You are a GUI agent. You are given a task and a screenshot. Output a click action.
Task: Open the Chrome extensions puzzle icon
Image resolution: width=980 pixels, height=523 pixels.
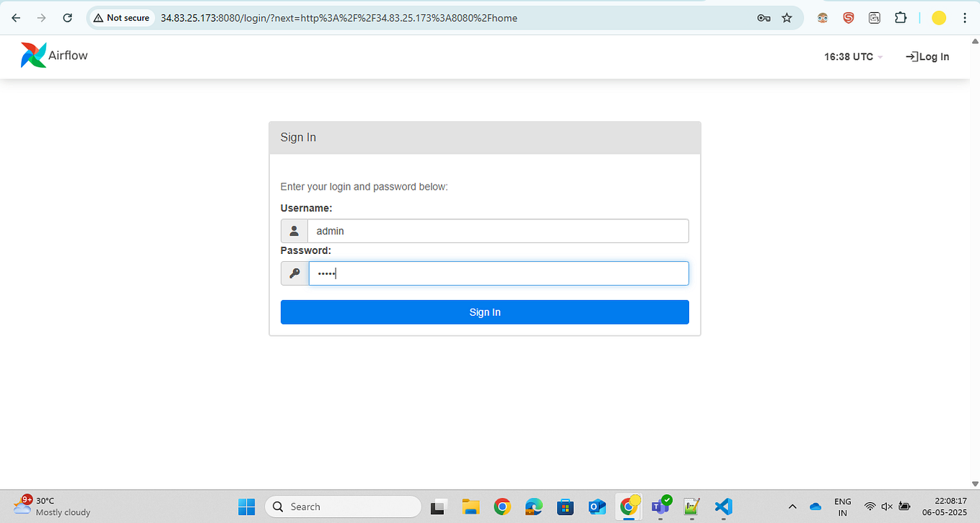901,17
